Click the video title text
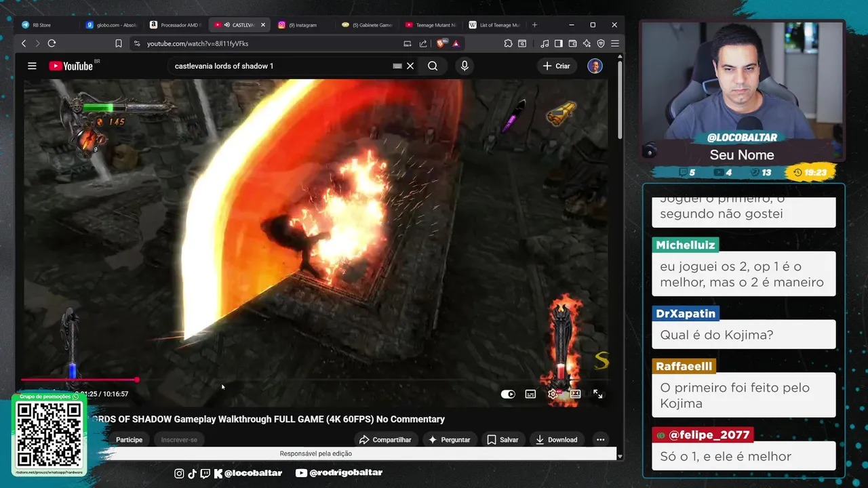 (x=267, y=419)
